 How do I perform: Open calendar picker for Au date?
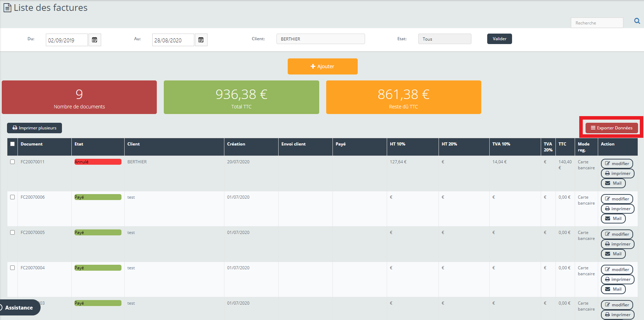coord(201,40)
